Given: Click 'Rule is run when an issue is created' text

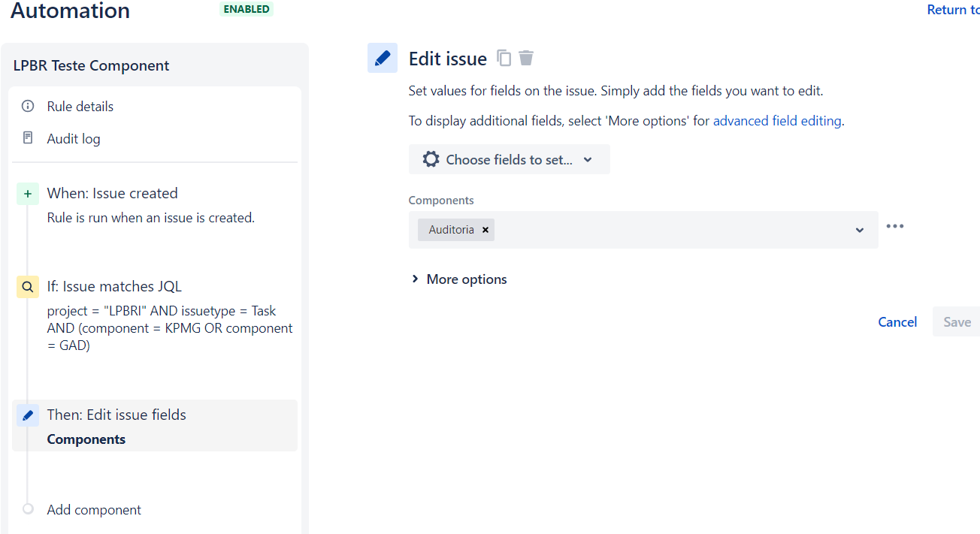Looking at the screenshot, I should point(151,218).
